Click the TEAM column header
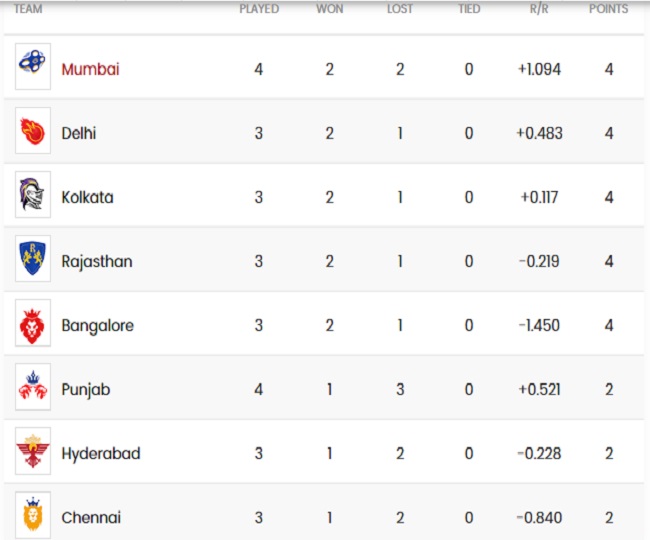 click(28, 9)
